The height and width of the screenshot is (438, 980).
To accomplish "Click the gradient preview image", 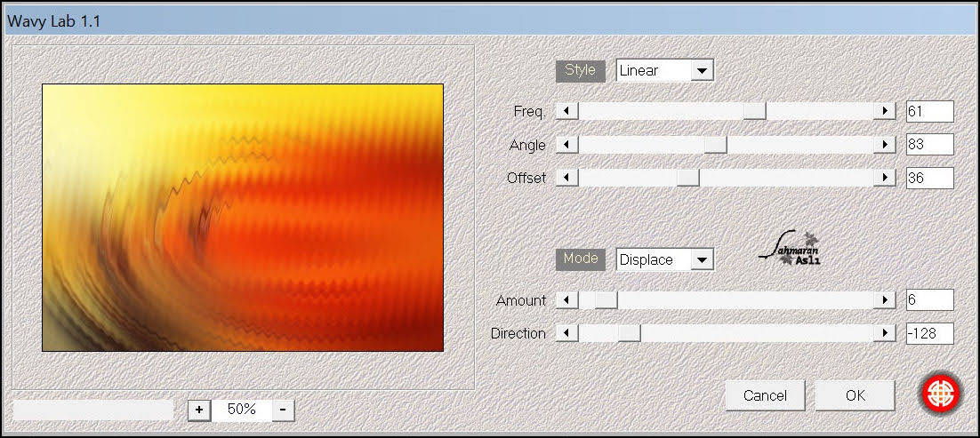I will click(x=243, y=218).
